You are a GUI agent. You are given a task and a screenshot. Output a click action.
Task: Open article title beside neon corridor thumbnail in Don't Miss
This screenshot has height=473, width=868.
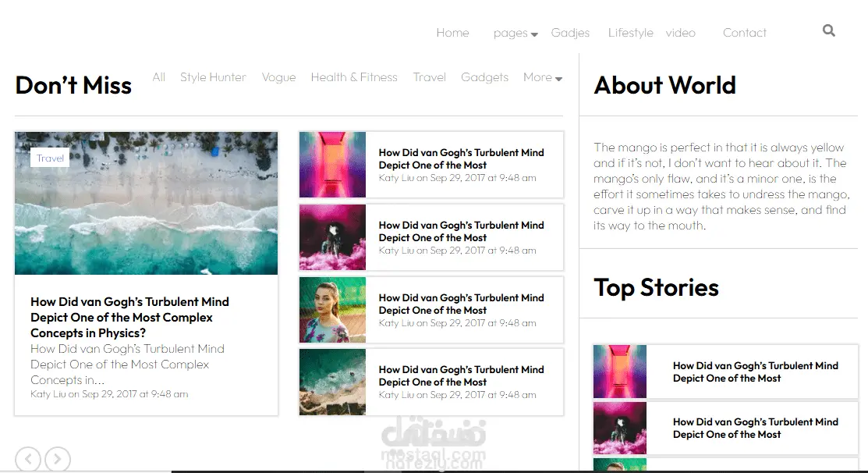tap(461, 158)
